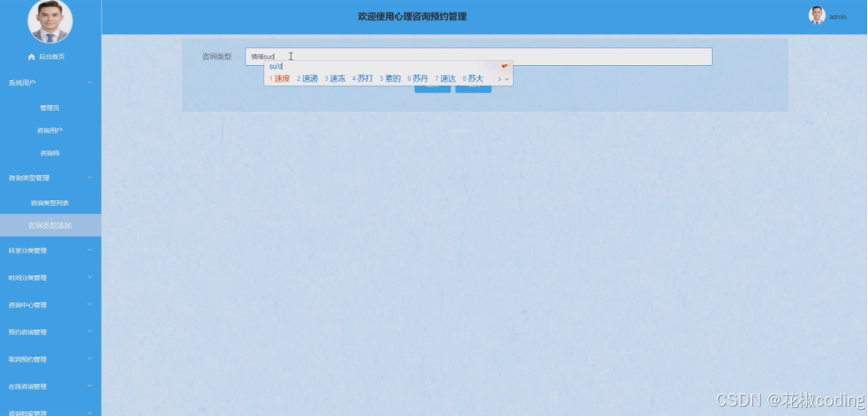Click the IME logo icon in candidate box
Viewport: 868px width, 416px height.
504,67
